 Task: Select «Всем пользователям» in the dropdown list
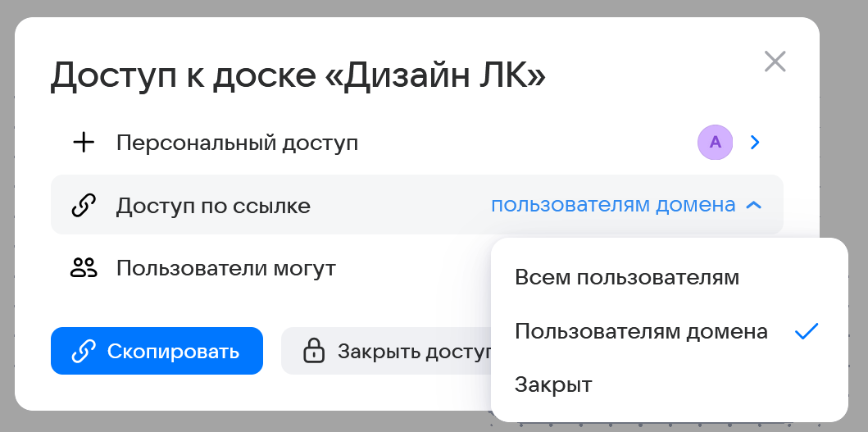(x=627, y=278)
